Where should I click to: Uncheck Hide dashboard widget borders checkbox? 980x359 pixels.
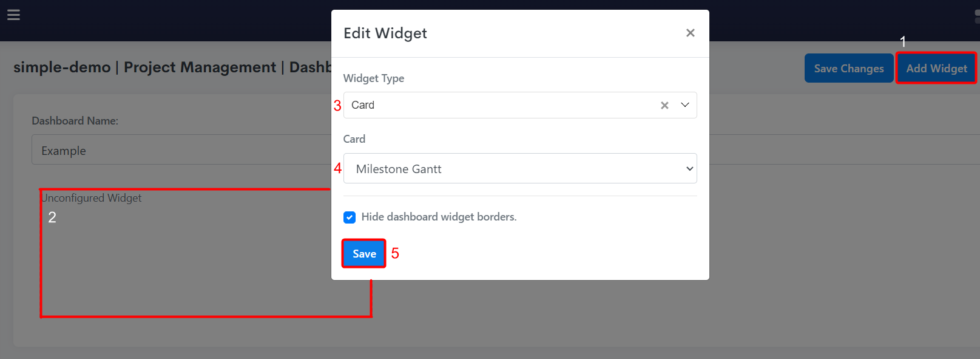pos(350,217)
